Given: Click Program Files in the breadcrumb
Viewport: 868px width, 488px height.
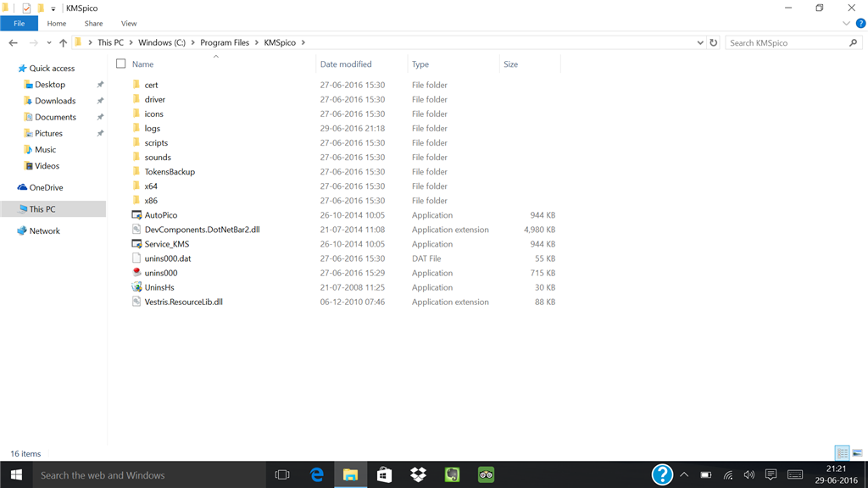Looking at the screenshot, I should tap(225, 42).
